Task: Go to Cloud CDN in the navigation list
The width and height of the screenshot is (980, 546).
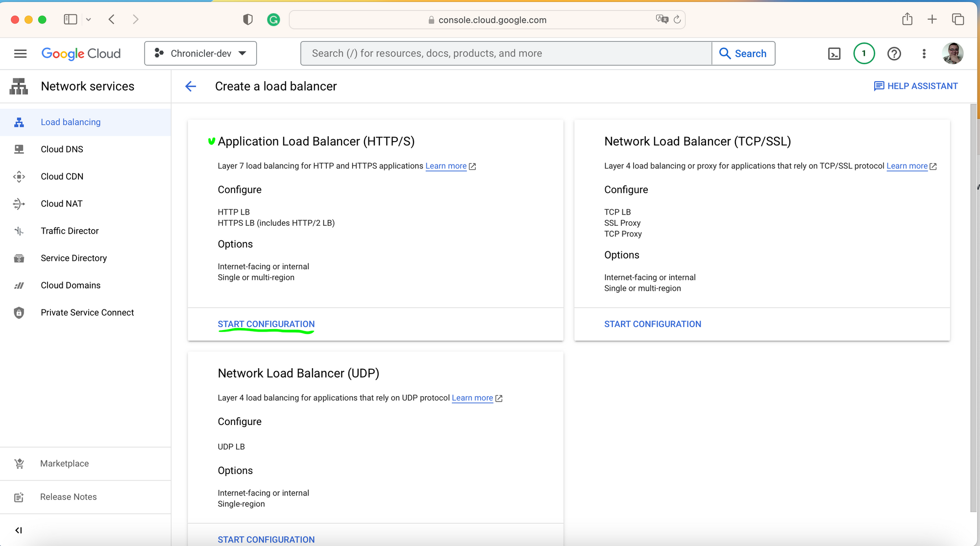Action: tap(62, 176)
